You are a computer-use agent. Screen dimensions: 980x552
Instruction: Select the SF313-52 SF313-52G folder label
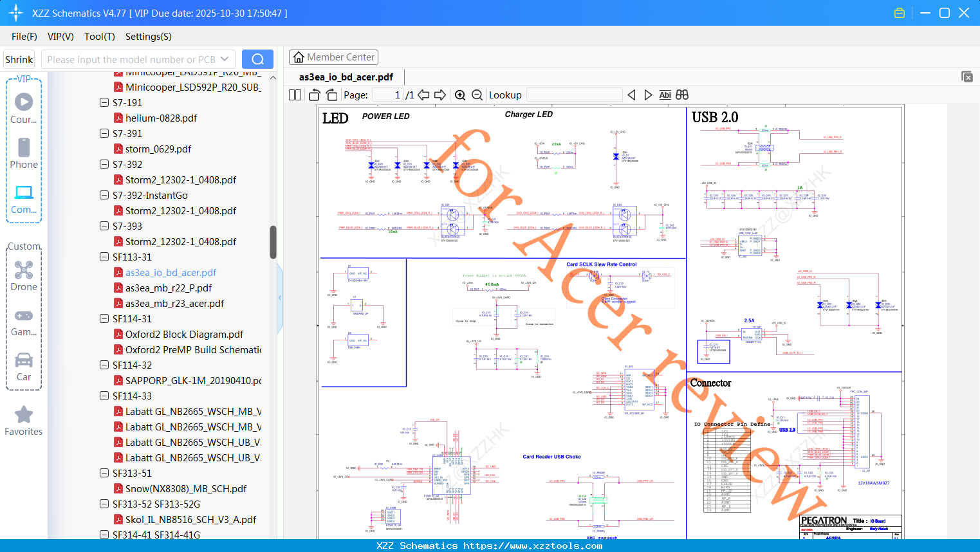(x=156, y=504)
